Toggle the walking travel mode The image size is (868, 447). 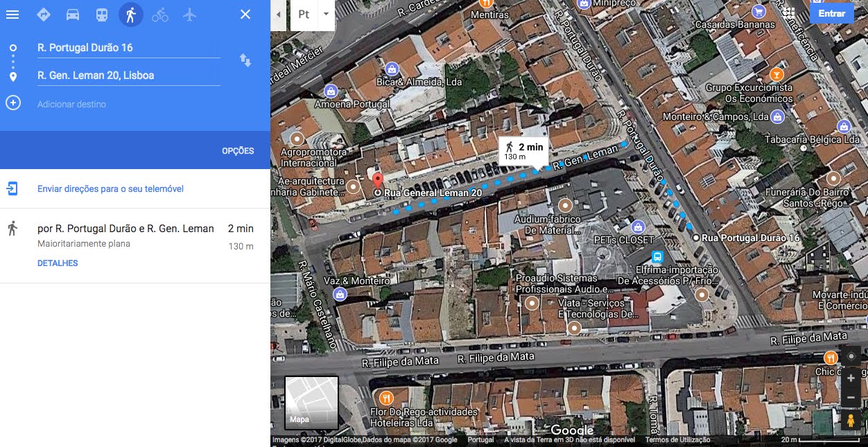pos(130,14)
